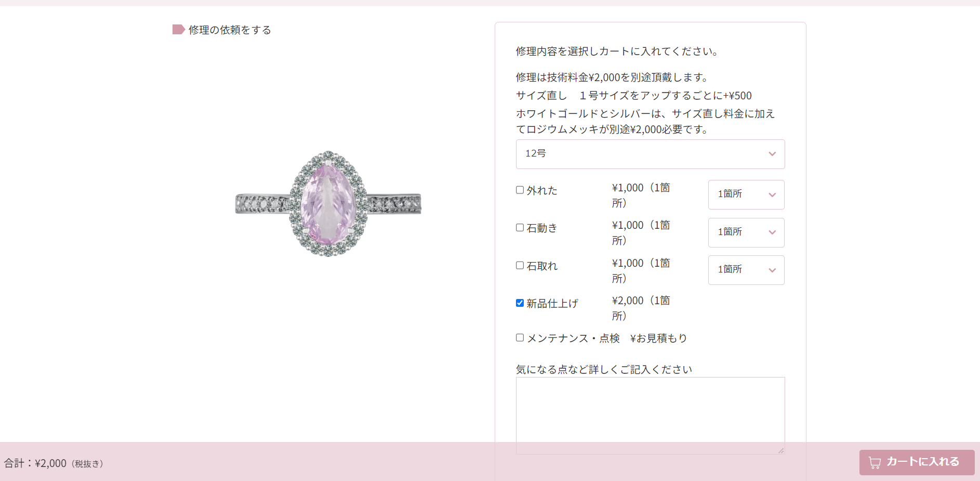980x481 pixels.
Task: Enable the 外れた checkbox
Action: [x=520, y=190]
